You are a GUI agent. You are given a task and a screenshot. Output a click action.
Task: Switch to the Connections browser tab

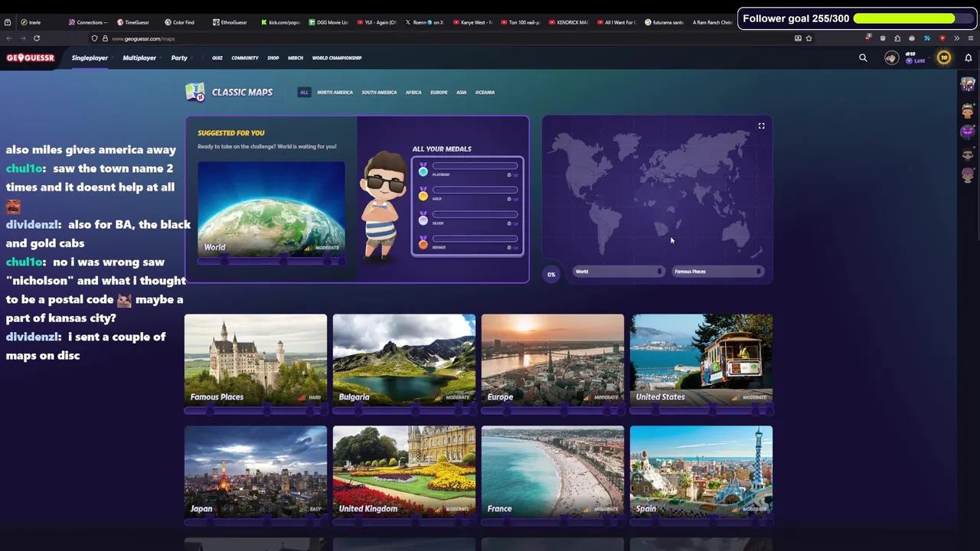pyautogui.click(x=88, y=22)
